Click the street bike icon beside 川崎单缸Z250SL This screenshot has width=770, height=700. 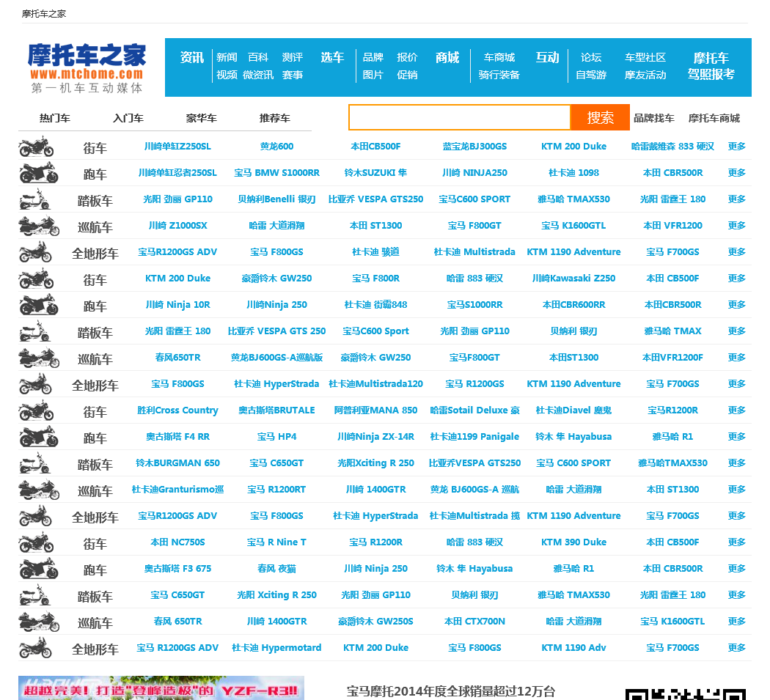pyautogui.click(x=36, y=147)
